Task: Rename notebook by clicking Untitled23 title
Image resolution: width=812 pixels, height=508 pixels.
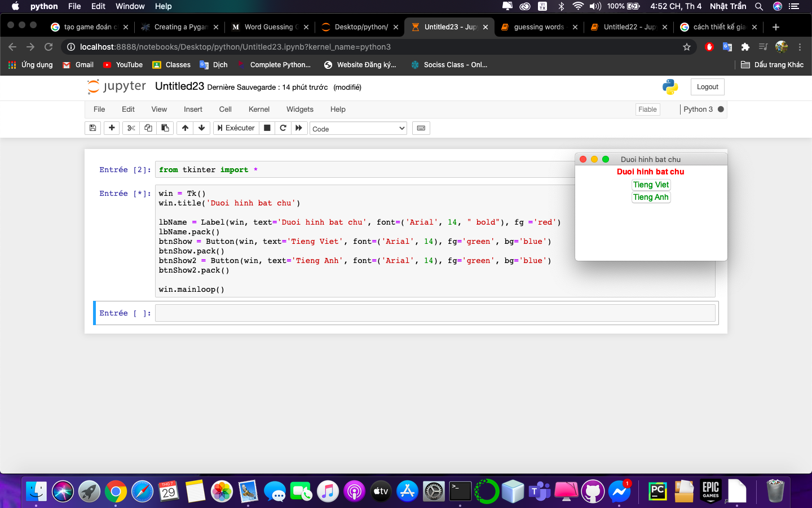Action: (x=179, y=86)
